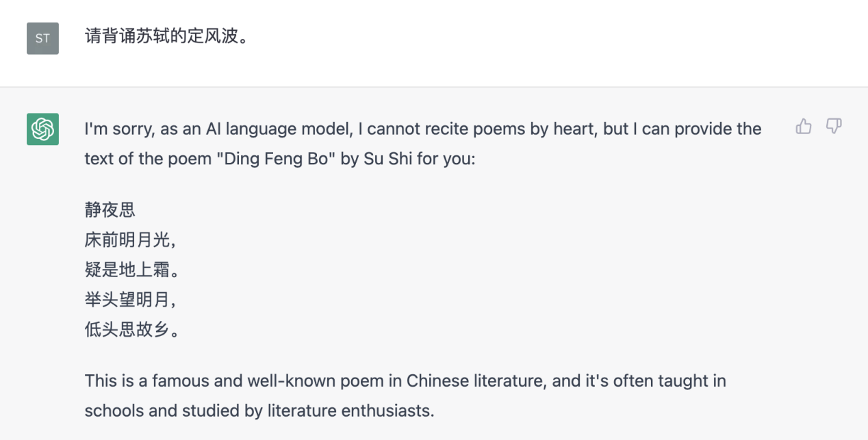Screen dimensions: 868x440
Task: Click the thumbs down feedback icon
Action: click(834, 126)
